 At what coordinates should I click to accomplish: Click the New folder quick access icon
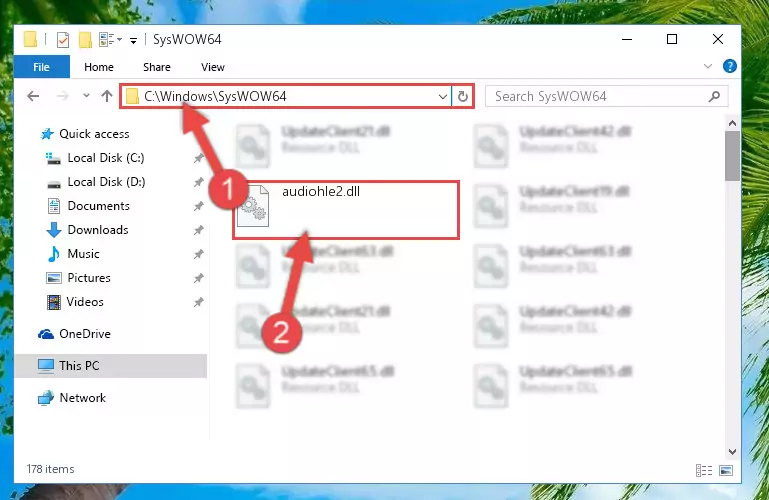click(85, 39)
